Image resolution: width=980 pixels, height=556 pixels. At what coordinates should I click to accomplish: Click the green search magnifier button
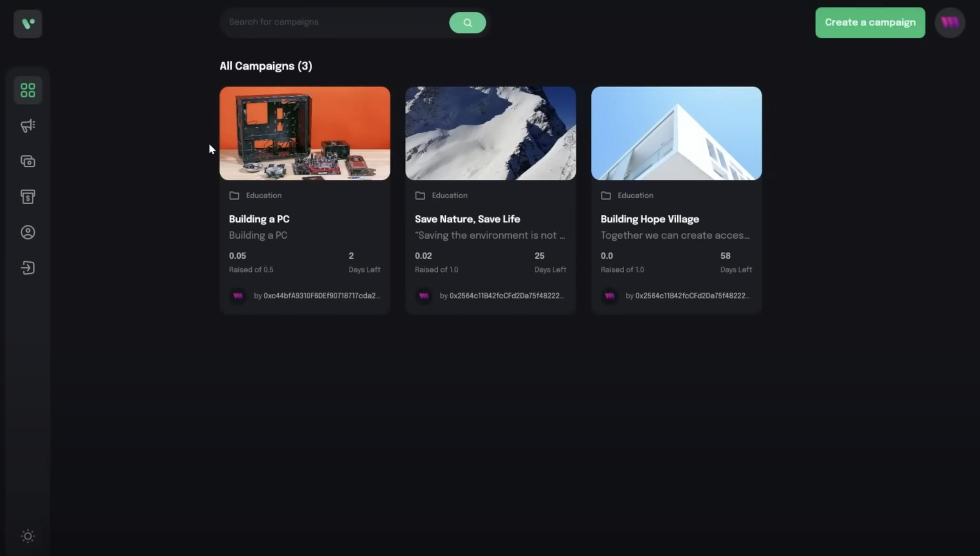point(467,23)
